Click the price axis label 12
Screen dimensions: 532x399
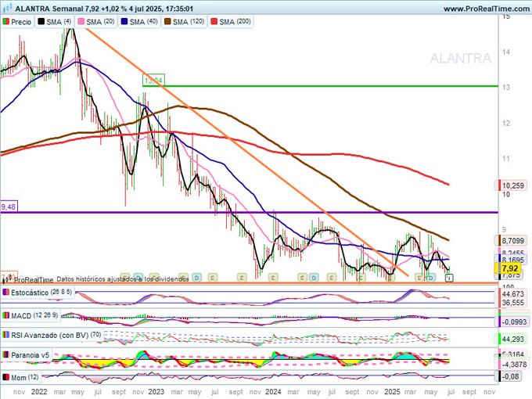tap(506, 123)
